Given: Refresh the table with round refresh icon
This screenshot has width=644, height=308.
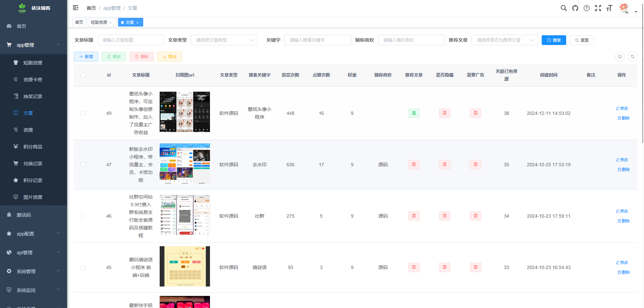Looking at the screenshot, I should pyautogui.click(x=633, y=56).
